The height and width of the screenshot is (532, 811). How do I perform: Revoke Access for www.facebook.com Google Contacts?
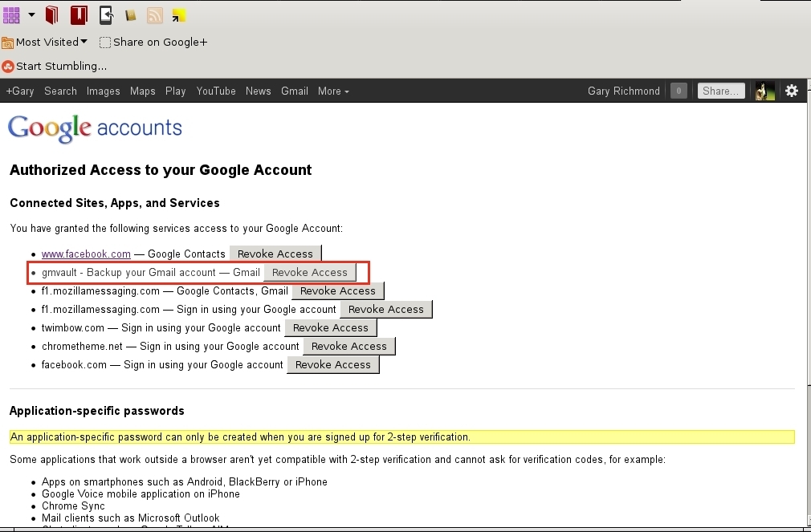pyautogui.click(x=275, y=254)
